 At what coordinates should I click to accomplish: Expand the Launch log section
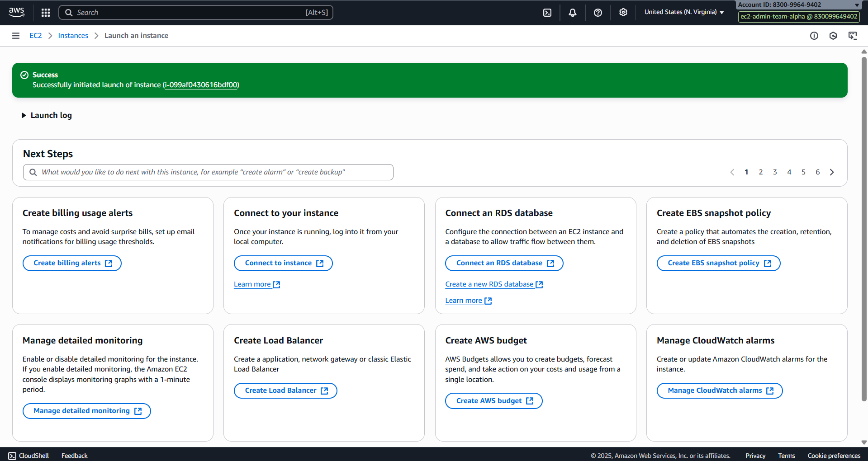click(x=47, y=115)
